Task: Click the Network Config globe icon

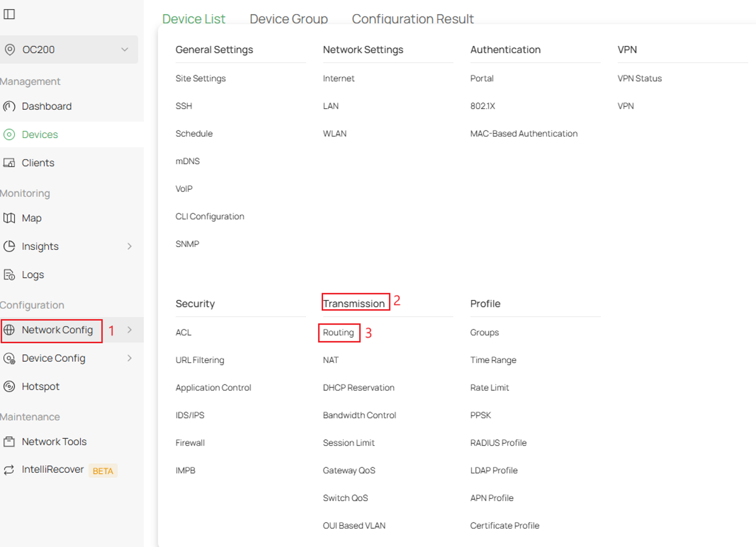Action: (9, 330)
